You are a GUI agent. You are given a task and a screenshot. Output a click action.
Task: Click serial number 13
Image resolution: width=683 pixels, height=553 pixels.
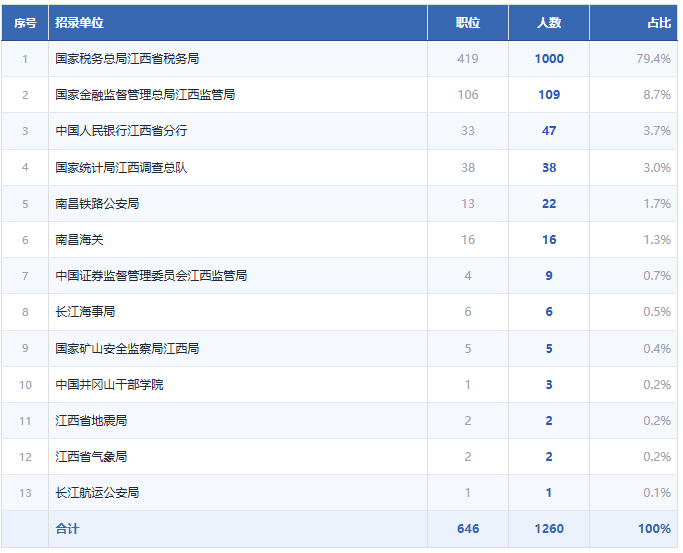pyautogui.click(x=25, y=493)
